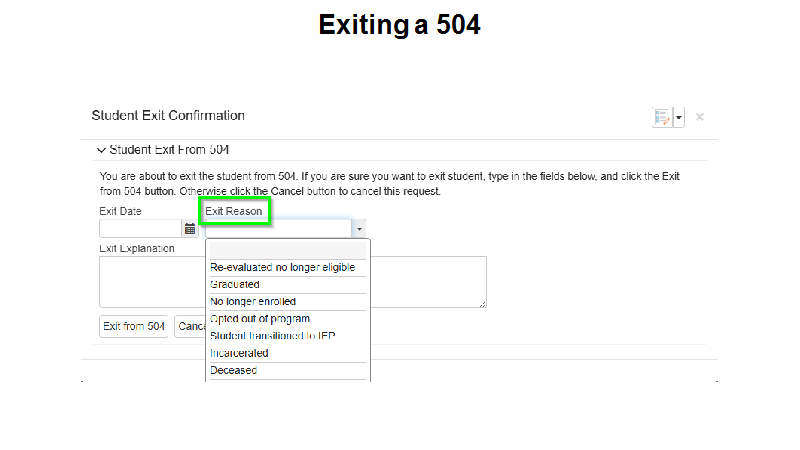Collapse the Student Exit From 504 section

pyautogui.click(x=101, y=150)
